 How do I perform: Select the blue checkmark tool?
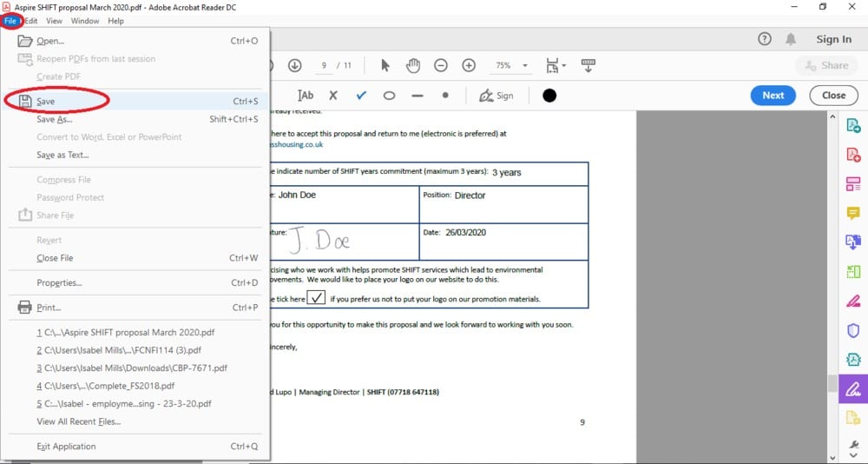tap(361, 96)
